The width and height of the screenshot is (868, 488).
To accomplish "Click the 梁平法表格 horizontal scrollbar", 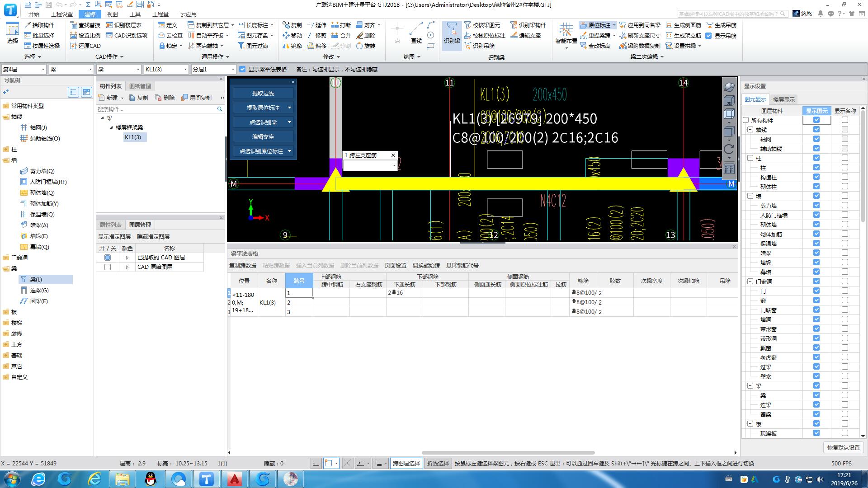I will click(x=508, y=452).
